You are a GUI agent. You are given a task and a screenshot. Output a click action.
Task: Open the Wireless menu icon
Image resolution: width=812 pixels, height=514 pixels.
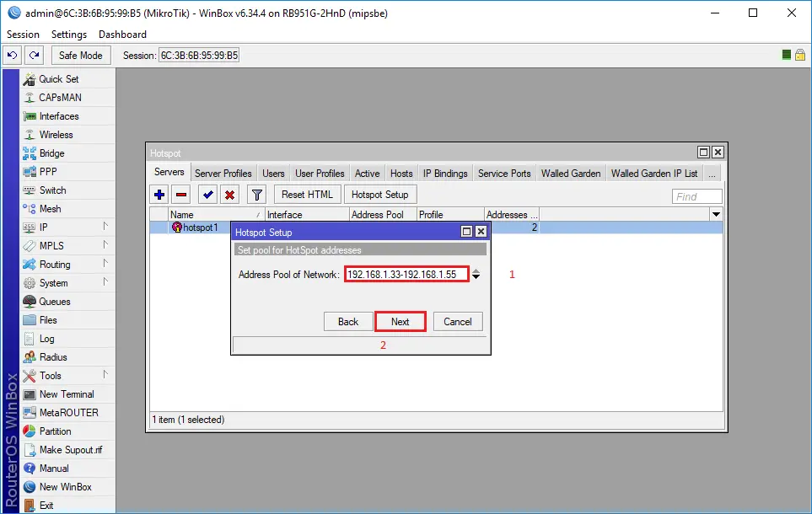30,135
